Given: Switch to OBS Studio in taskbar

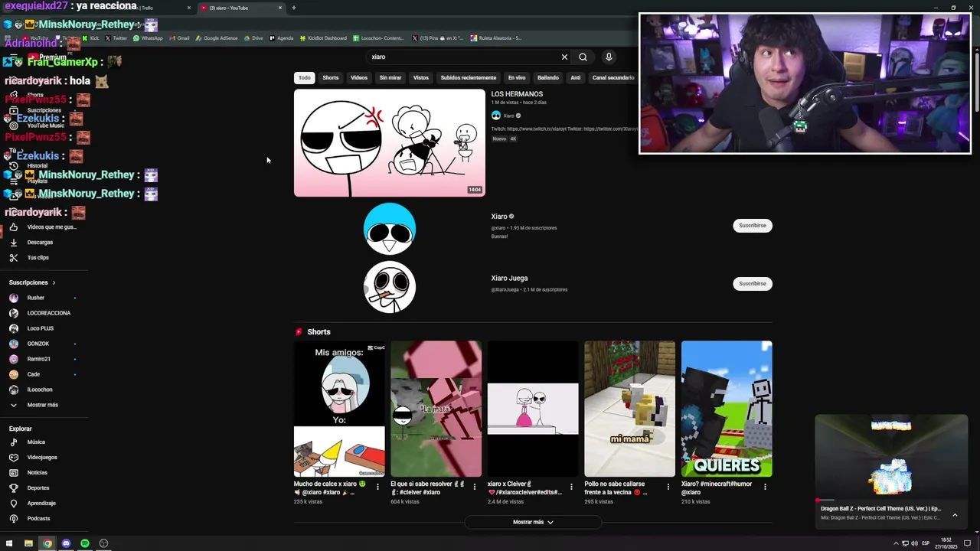Looking at the screenshot, I should tap(103, 543).
